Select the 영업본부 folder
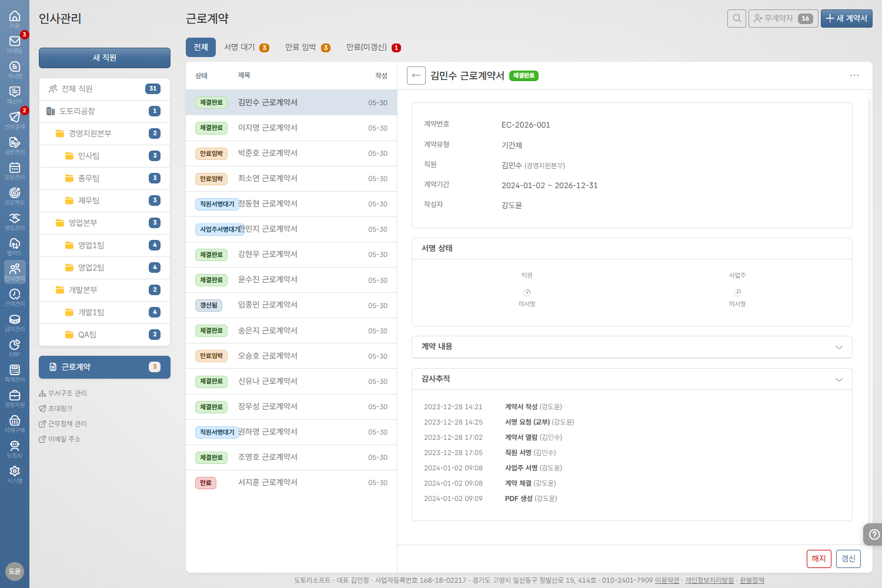 [105, 223]
